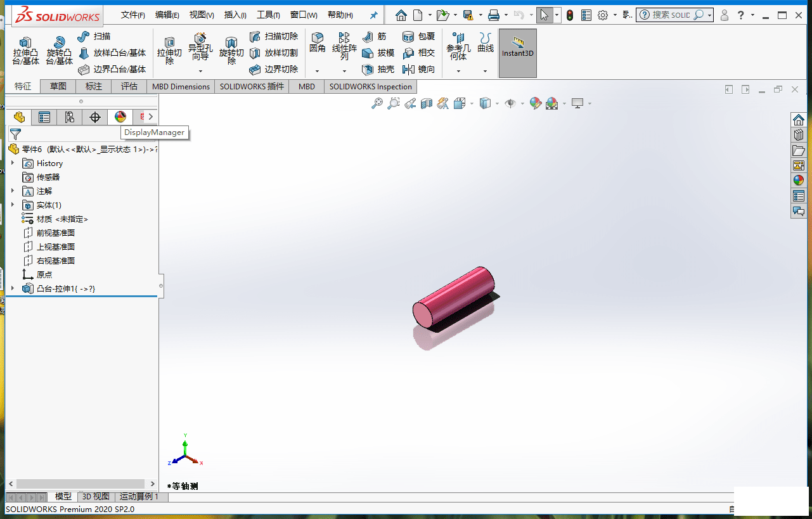Open the Fillet 圆角 dropdown arrow

tap(318, 71)
